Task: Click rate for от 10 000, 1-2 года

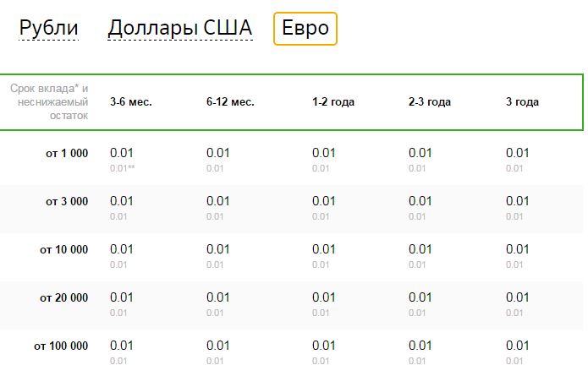Action: [324, 249]
